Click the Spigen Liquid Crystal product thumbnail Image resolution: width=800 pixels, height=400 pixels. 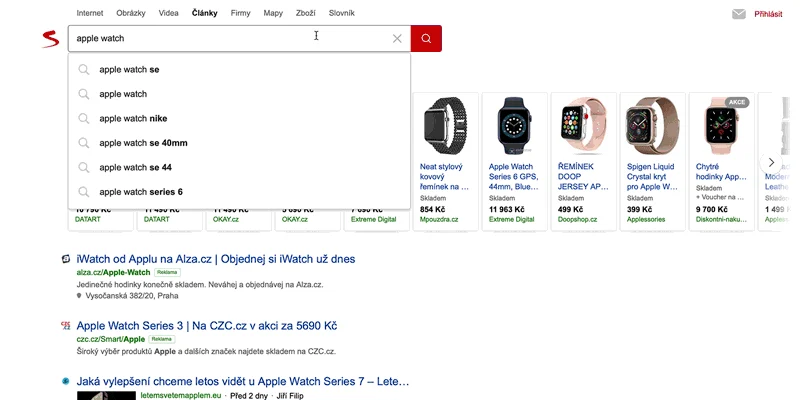click(650, 126)
